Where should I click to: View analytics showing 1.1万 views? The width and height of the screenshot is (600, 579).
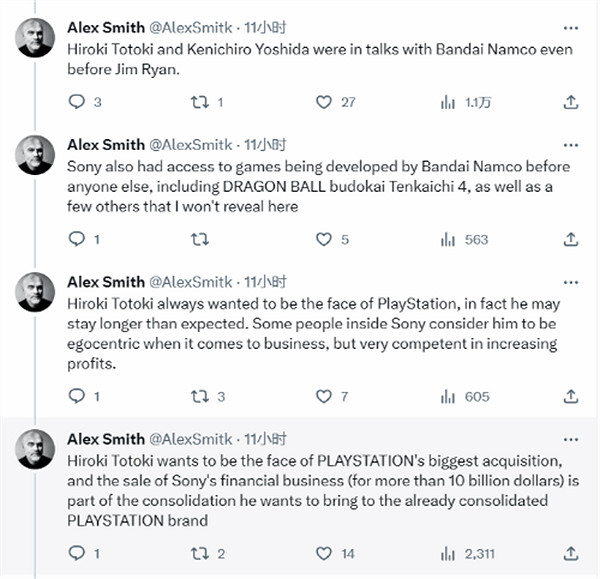(447, 102)
